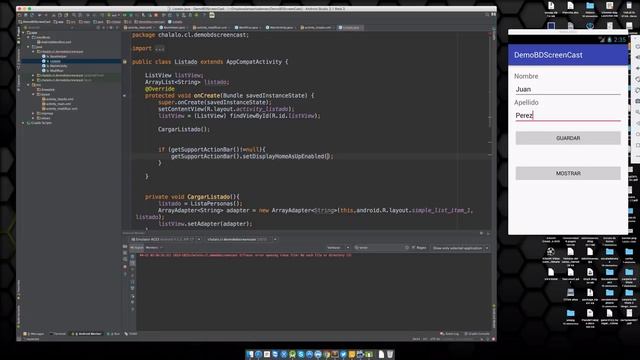
Task: Open the logcat tab in Android Monitor
Action: tap(137, 248)
